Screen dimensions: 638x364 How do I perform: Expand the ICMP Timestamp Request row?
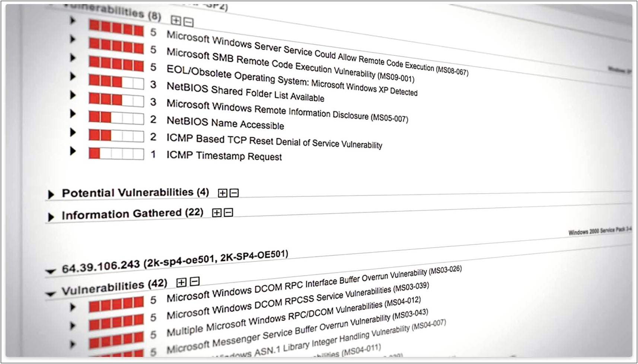pos(73,151)
